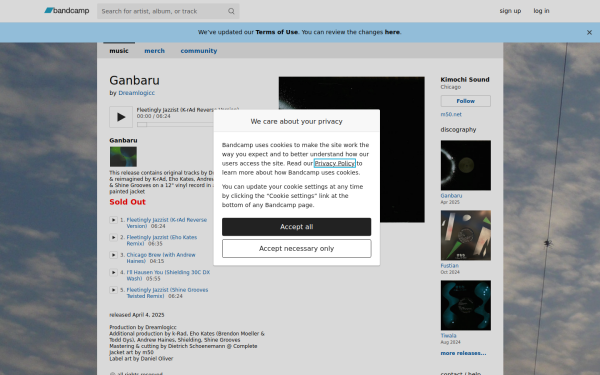The height and width of the screenshot is (375, 600).
Task: Click the discography heading
Action: point(458,130)
